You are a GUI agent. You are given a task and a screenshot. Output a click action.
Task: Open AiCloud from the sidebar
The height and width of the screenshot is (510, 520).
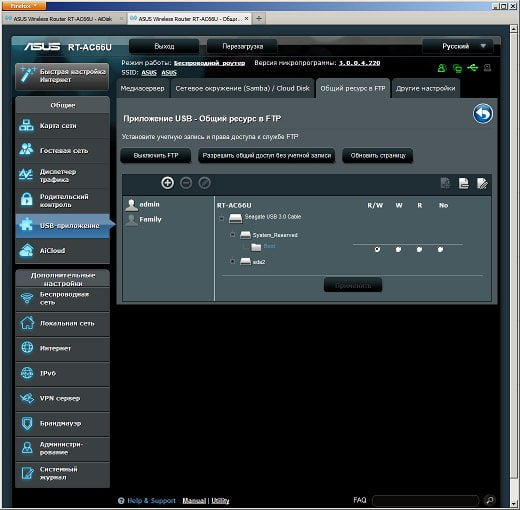(63, 251)
